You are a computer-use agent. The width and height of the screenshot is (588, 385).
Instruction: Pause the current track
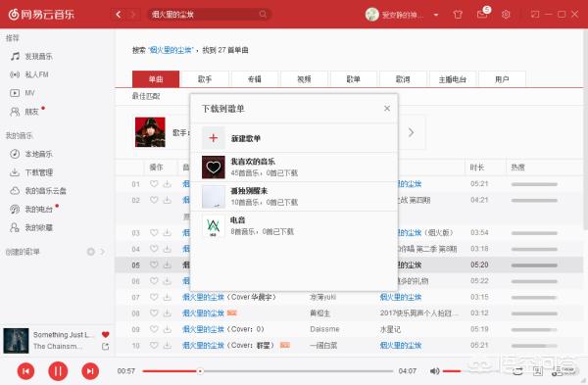tap(58, 371)
